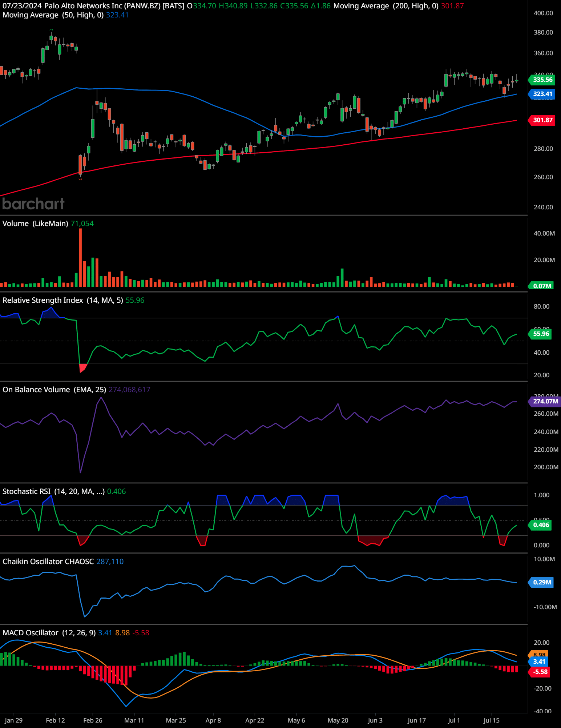Image resolution: width=561 pixels, height=728 pixels.
Task: Click the Jun 17 date axis label
Action: [417, 720]
